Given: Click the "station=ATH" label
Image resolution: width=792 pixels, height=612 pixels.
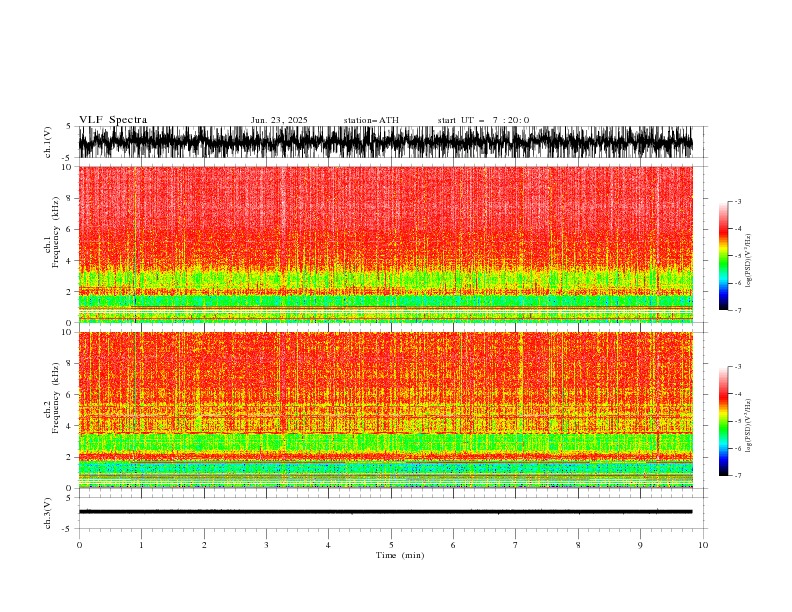Looking at the screenshot, I should point(371,120).
